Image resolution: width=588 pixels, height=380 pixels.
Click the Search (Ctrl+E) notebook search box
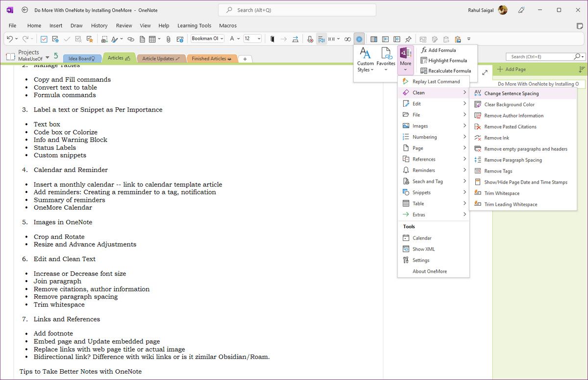539,57
